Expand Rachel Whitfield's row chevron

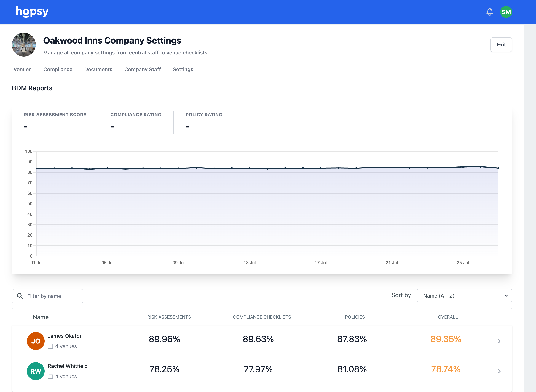pyautogui.click(x=499, y=371)
